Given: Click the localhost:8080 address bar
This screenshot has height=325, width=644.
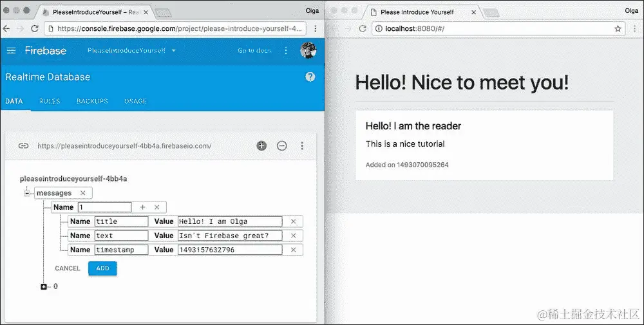Looking at the screenshot, I should [x=498, y=28].
